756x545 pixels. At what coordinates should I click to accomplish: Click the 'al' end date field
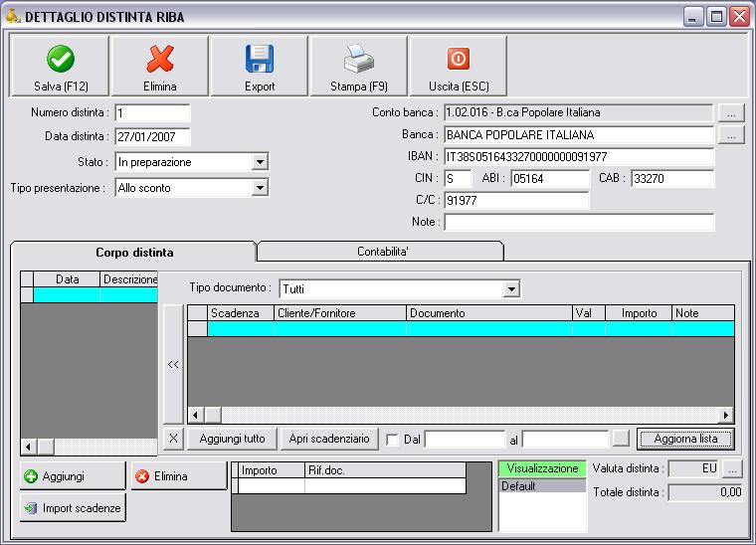[566, 440]
